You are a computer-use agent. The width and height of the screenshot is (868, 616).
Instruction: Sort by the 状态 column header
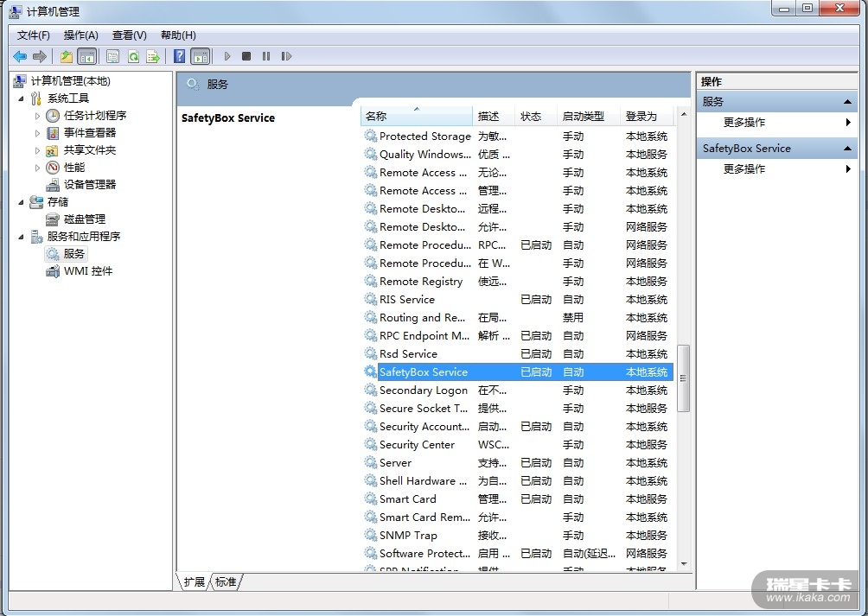coord(535,116)
